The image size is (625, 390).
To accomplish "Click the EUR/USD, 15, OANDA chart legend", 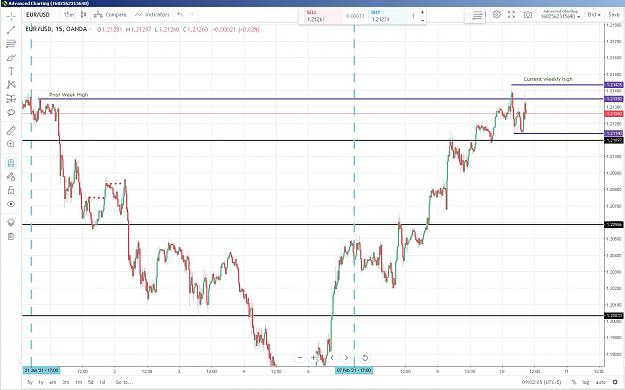I will pyautogui.click(x=56, y=29).
